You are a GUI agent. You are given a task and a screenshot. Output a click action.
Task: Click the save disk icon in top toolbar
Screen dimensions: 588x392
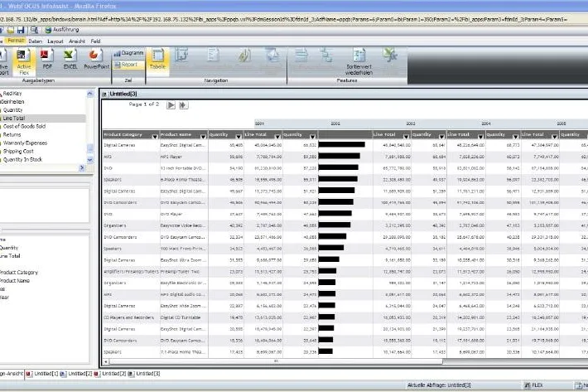(x=21, y=30)
